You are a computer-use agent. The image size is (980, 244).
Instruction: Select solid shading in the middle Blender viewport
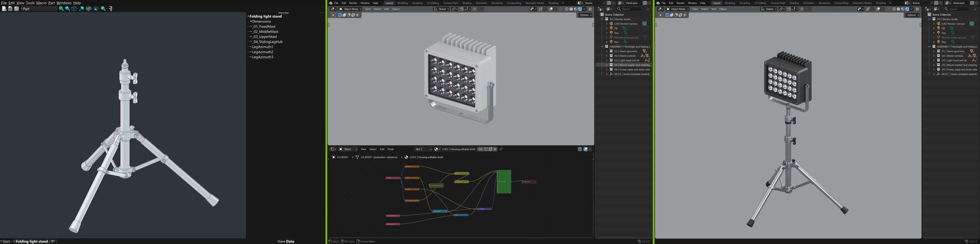tap(571, 9)
